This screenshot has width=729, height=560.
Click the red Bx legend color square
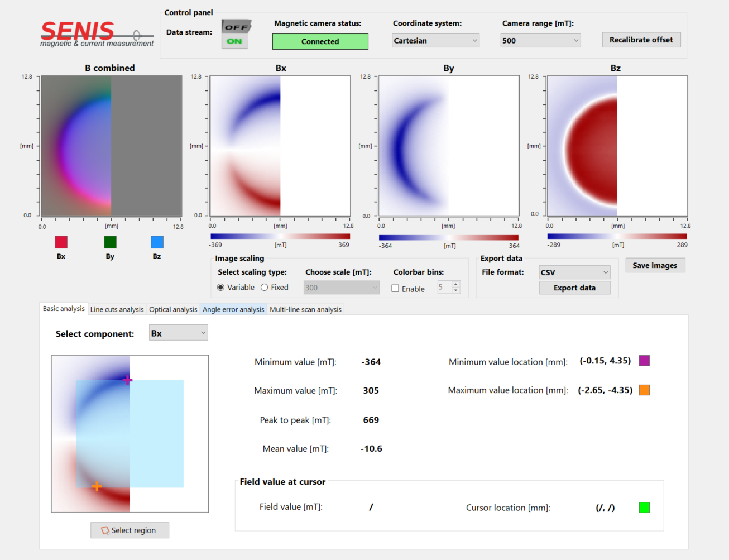tap(61, 242)
